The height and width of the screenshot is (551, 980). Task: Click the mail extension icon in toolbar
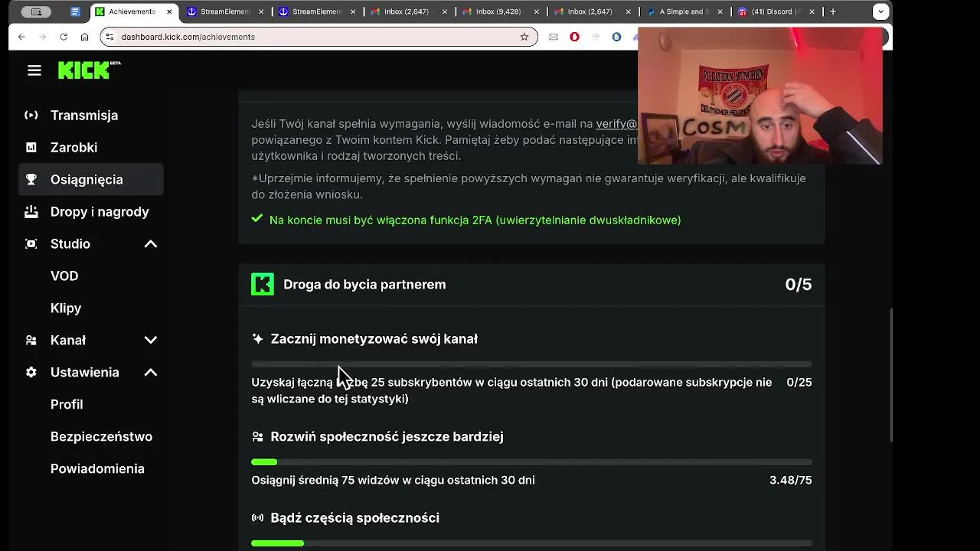(554, 37)
